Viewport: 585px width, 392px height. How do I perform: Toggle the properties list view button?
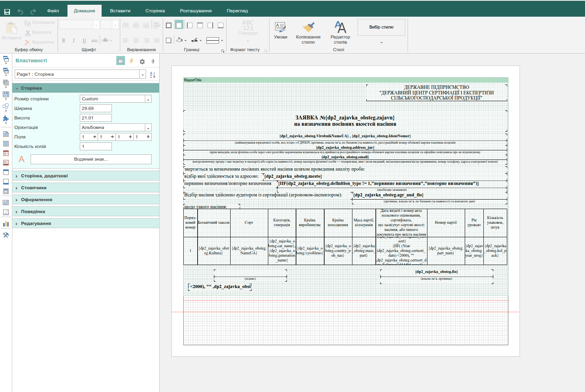pyautogui.click(x=121, y=61)
